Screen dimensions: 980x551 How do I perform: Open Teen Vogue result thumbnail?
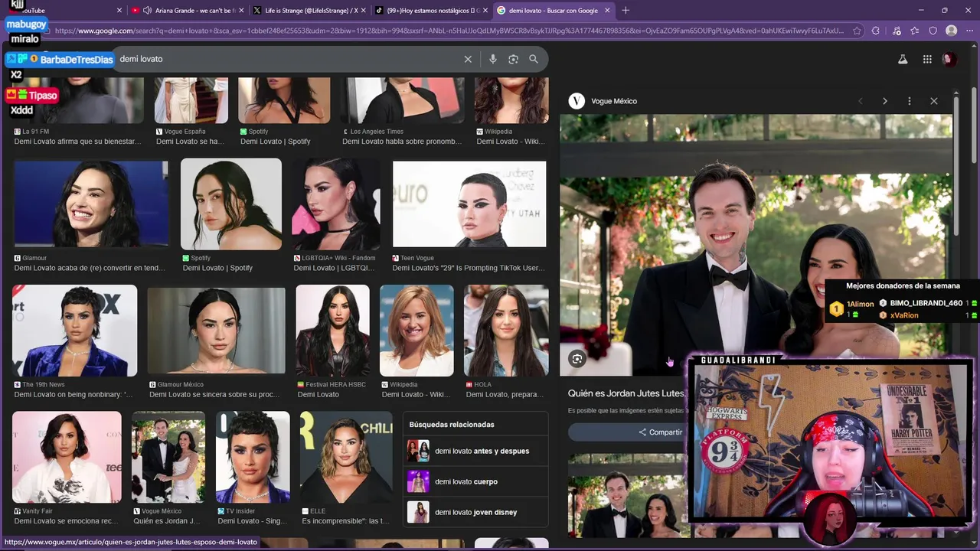click(x=469, y=204)
